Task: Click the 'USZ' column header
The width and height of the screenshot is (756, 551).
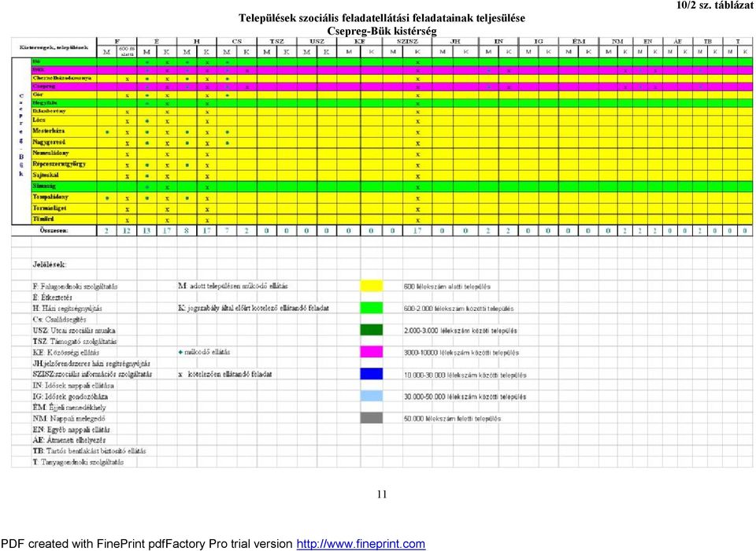Action: click(x=317, y=42)
